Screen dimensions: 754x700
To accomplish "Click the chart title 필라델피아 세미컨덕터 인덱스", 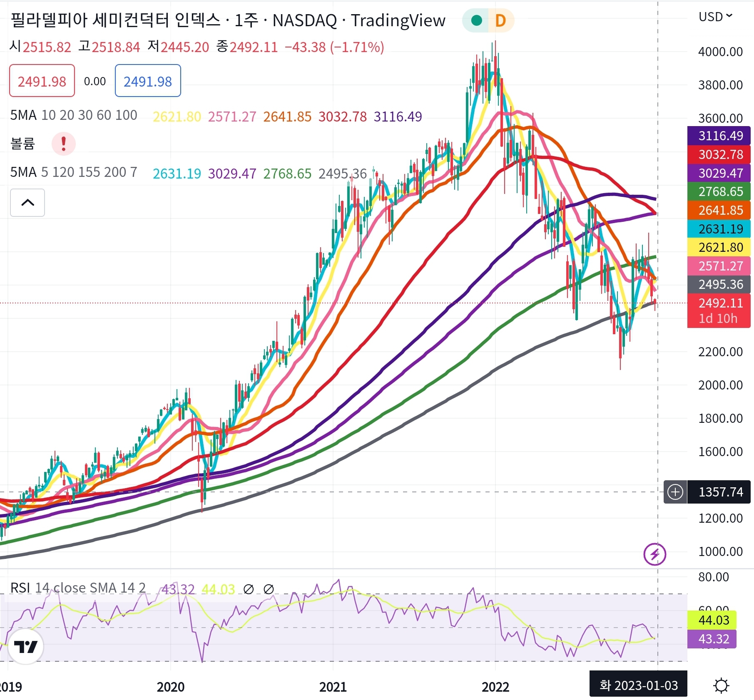I will [x=115, y=20].
